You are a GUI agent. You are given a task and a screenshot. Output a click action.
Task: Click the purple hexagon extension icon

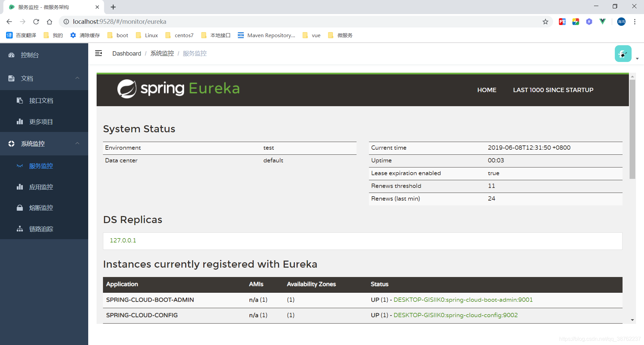point(589,22)
